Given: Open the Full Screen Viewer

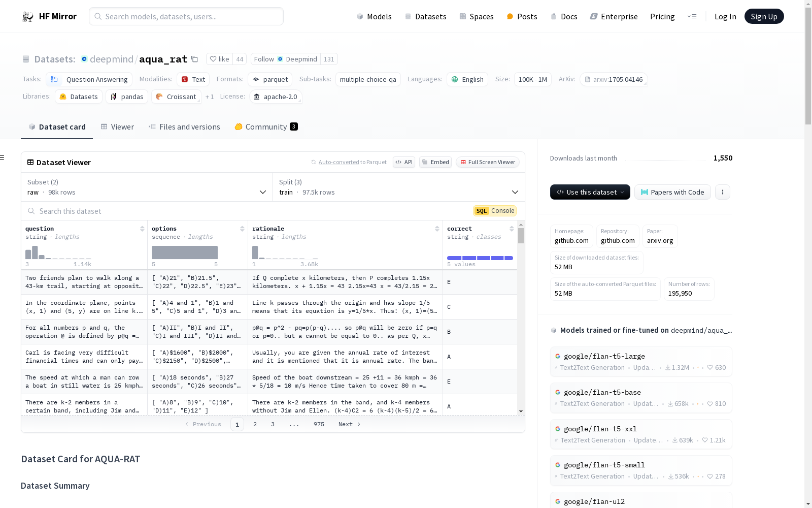Looking at the screenshot, I should point(488,162).
